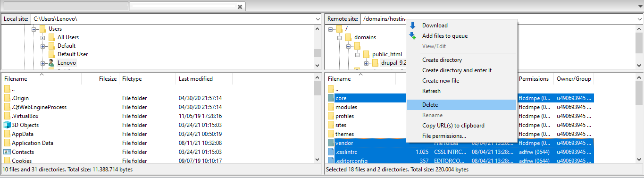This screenshot has width=644, height=178.
Task: Open the Local site path dropdown
Action: pos(317,19)
